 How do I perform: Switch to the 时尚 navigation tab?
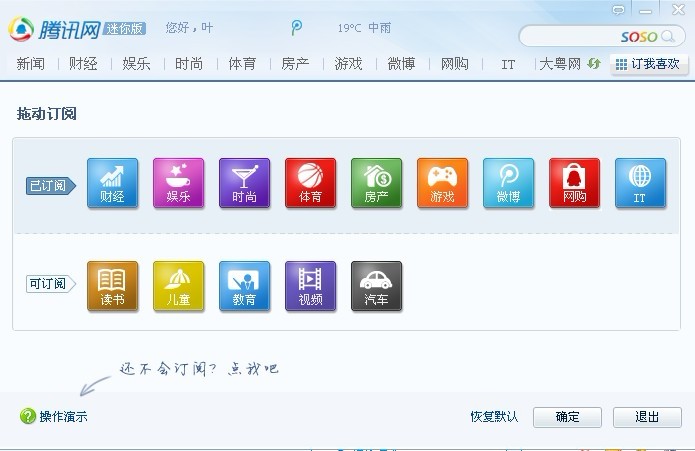pyautogui.click(x=189, y=64)
